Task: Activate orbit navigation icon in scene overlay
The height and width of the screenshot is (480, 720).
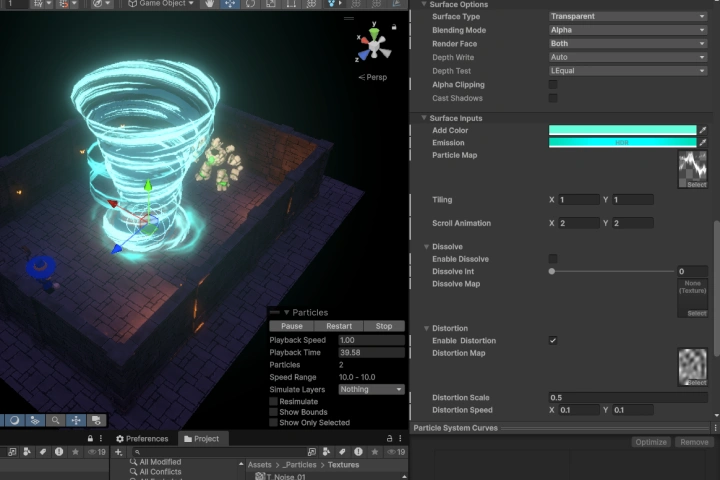Action: [15, 420]
